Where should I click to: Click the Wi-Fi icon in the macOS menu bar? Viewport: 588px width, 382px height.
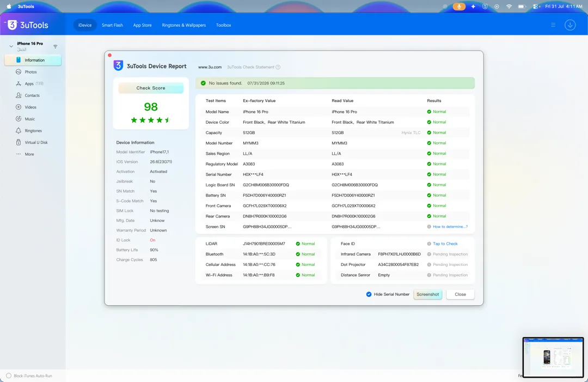(509, 7)
